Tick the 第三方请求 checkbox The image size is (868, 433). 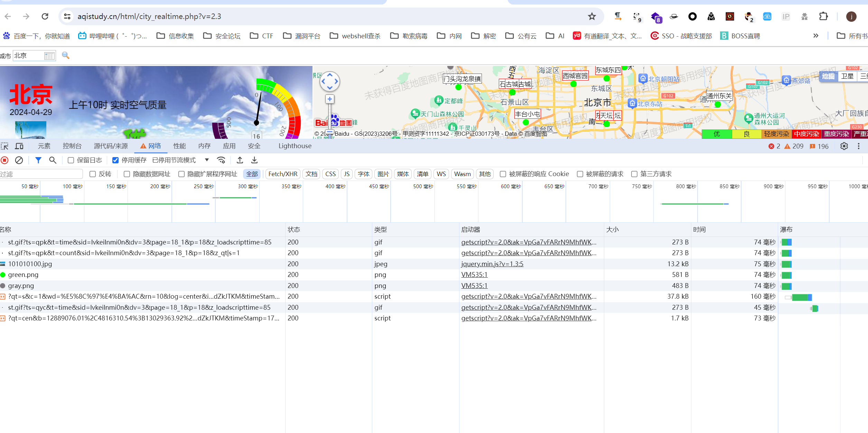pos(634,174)
